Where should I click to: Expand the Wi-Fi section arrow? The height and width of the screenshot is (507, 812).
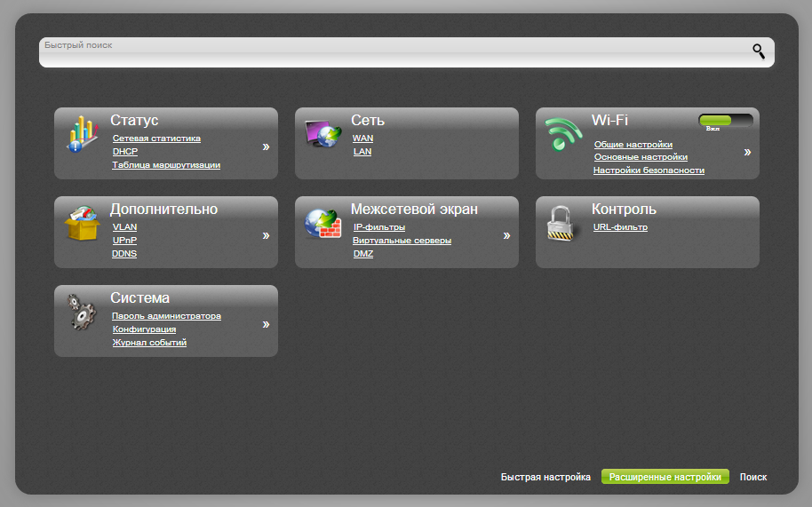[747, 152]
